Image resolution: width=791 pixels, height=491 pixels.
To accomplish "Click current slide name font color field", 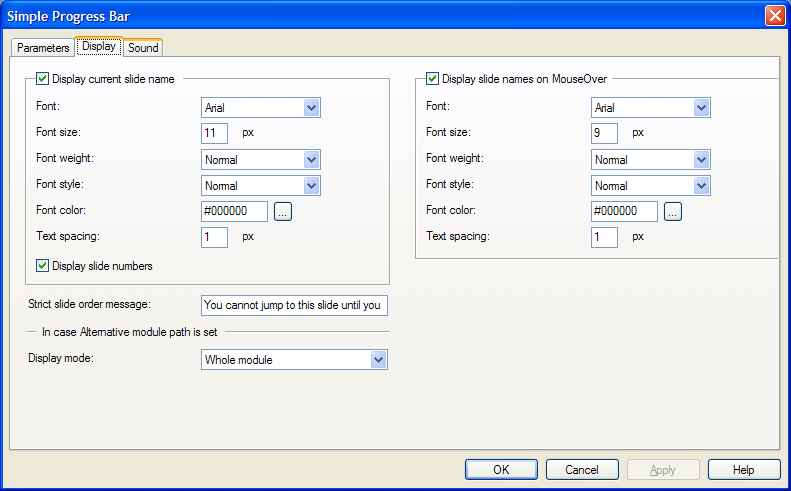I will click(234, 211).
